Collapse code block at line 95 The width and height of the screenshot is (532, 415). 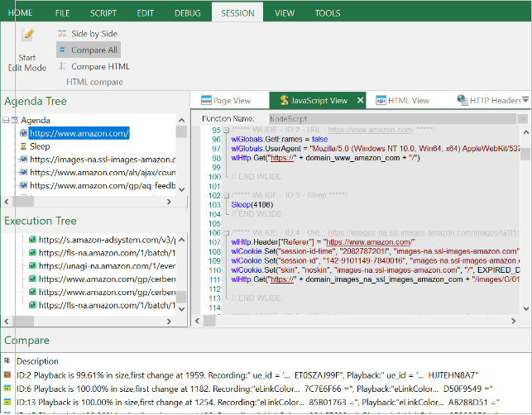[x=227, y=131]
